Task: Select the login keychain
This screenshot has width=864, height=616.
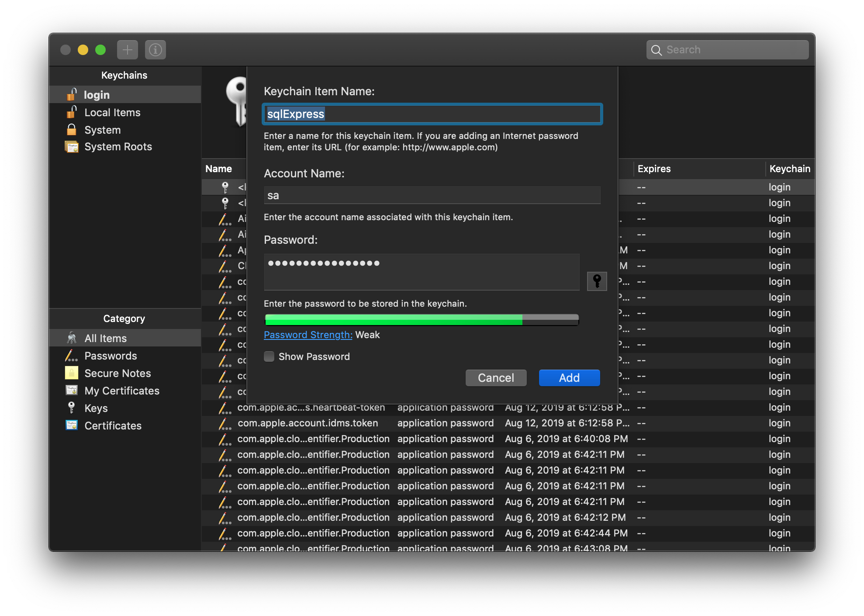Action: tap(97, 95)
